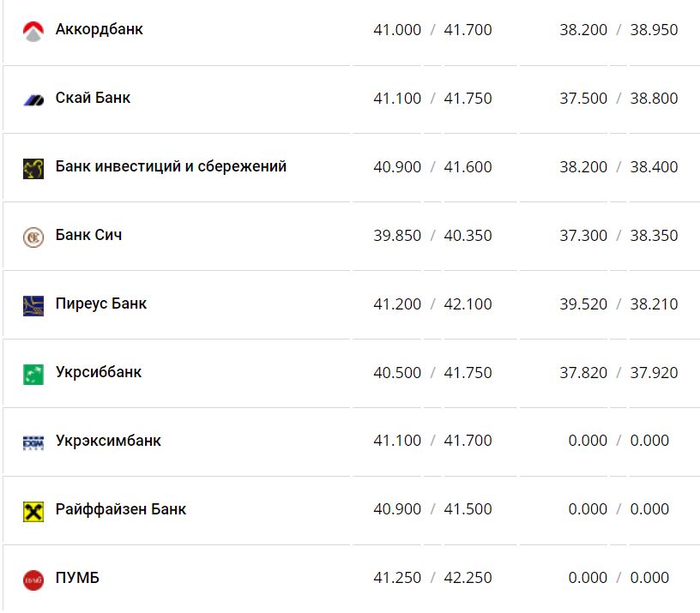
Task: Click the Банк инвестиций и сбережений logo
Action: point(33,168)
